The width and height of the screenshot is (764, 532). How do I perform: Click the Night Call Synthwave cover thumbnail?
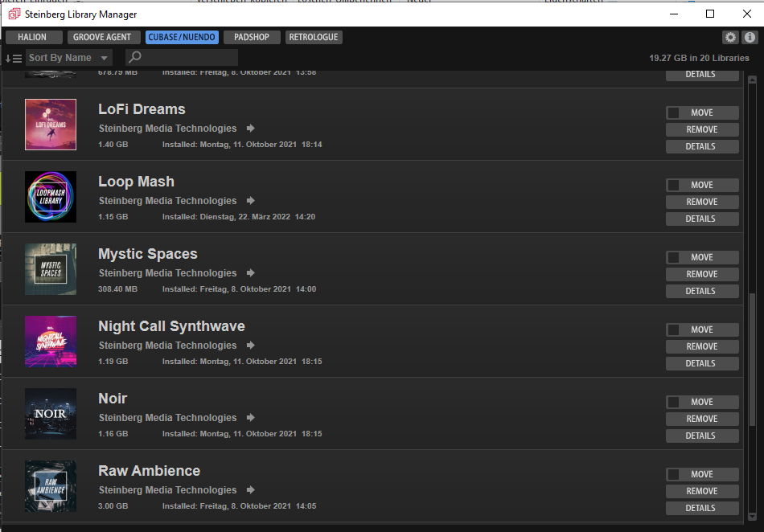pos(51,342)
